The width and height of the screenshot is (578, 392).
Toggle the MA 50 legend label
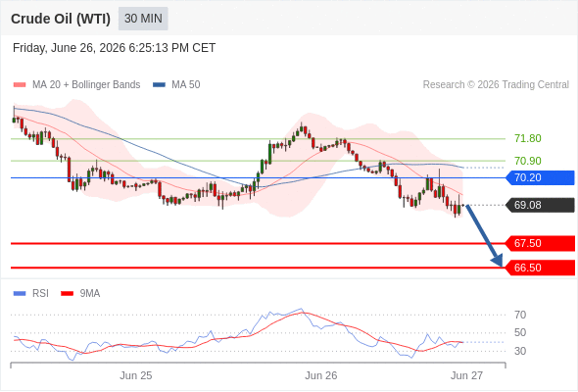pyautogui.click(x=186, y=85)
